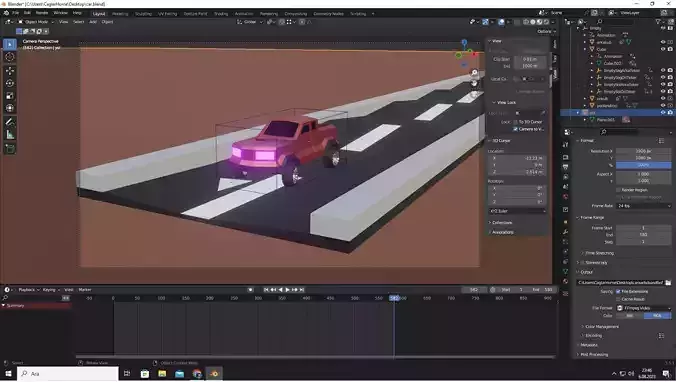Enable the Render Region checkbox
Image resolution: width=676 pixels, height=382 pixels.
pyautogui.click(x=618, y=190)
